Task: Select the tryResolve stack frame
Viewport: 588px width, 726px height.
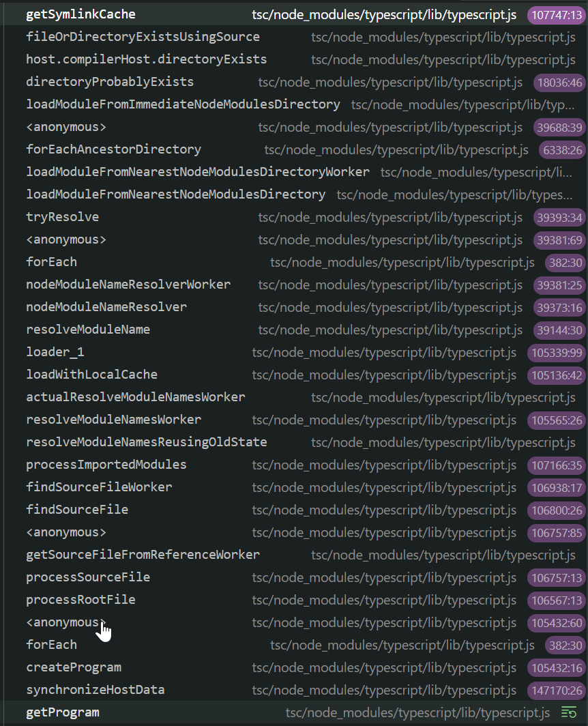Action: (61, 217)
